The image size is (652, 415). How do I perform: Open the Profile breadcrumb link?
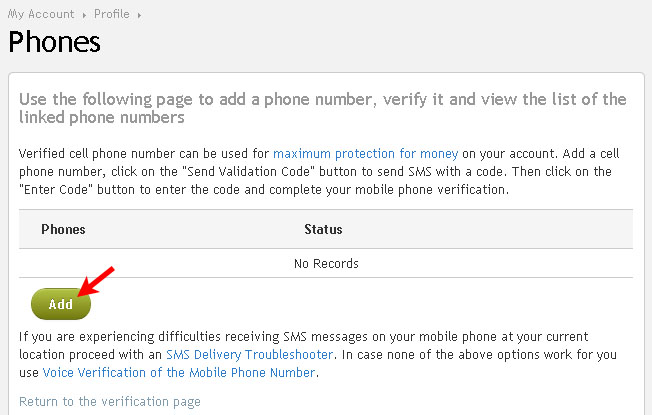pos(111,14)
